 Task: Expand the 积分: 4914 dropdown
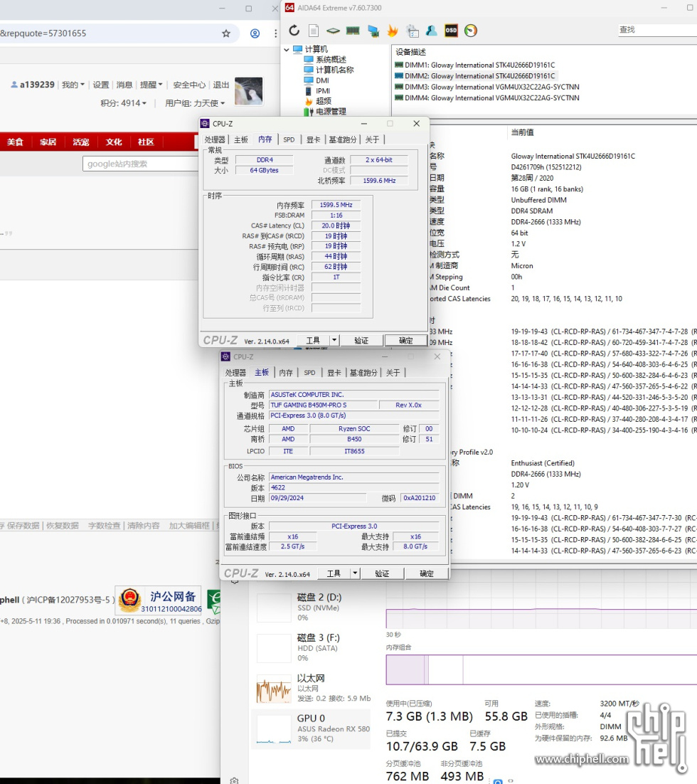point(124,103)
